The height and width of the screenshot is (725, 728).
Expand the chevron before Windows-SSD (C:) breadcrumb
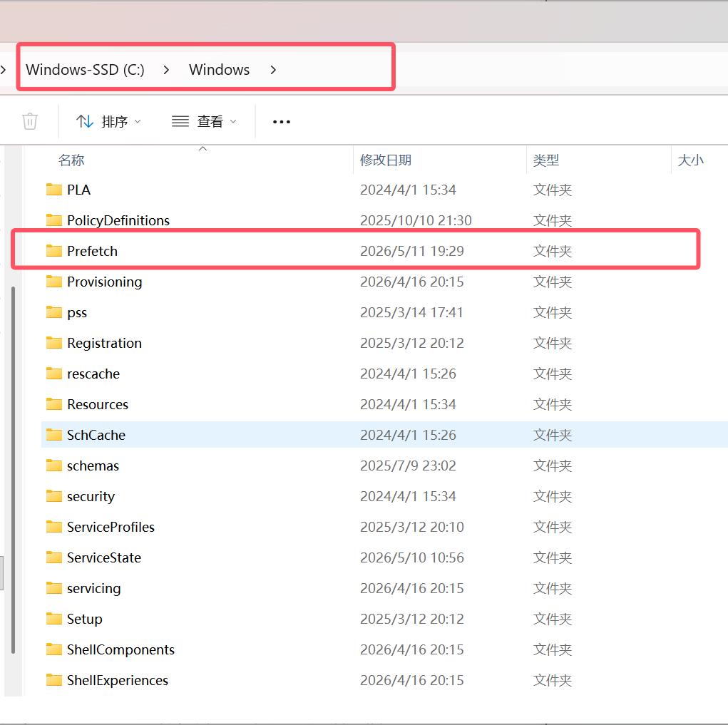[x=4, y=70]
